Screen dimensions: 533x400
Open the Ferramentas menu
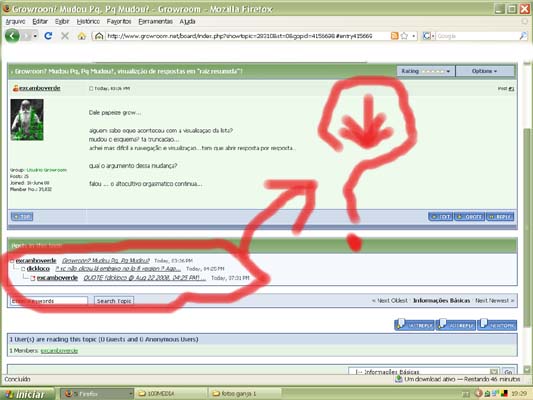[155, 21]
